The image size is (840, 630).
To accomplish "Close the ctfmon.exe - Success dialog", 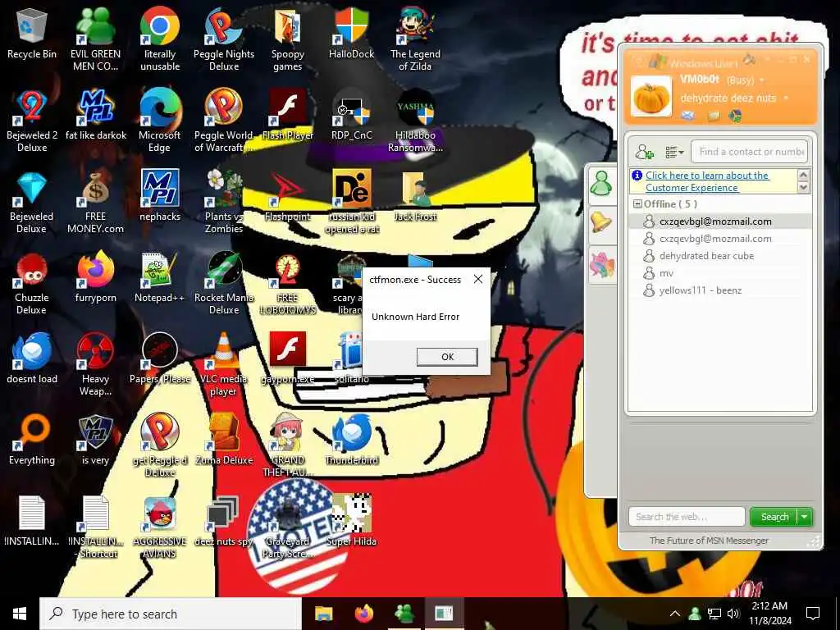I will (478, 279).
